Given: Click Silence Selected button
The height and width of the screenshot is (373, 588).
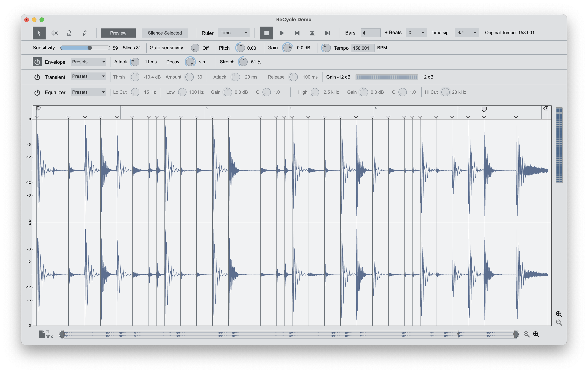Looking at the screenshot, I should tap(165, 33).
